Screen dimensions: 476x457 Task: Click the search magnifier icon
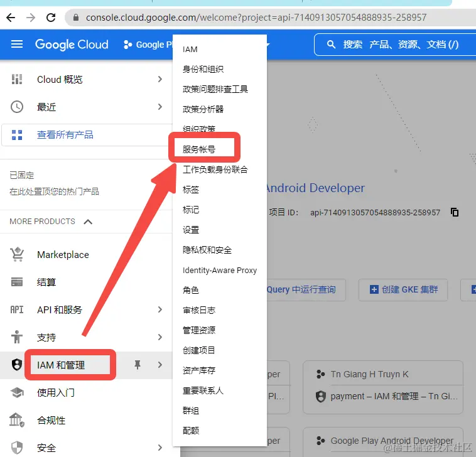[x=331, y=45]
